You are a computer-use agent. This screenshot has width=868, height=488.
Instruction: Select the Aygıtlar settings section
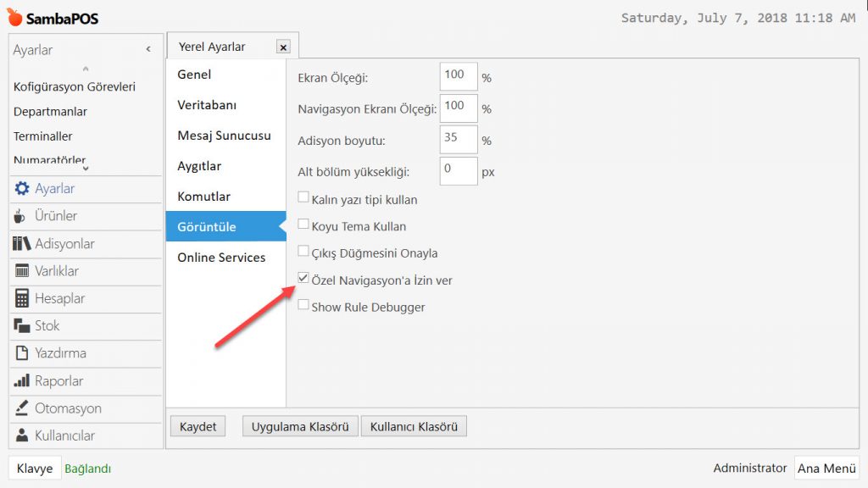[x=199, y=166]
